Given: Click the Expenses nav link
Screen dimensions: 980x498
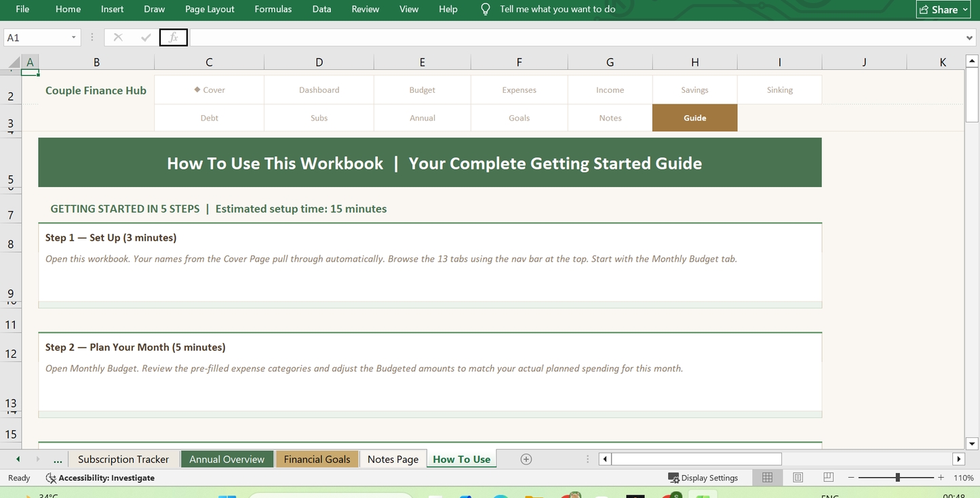Looking at the screenshot, I should 520,89.
